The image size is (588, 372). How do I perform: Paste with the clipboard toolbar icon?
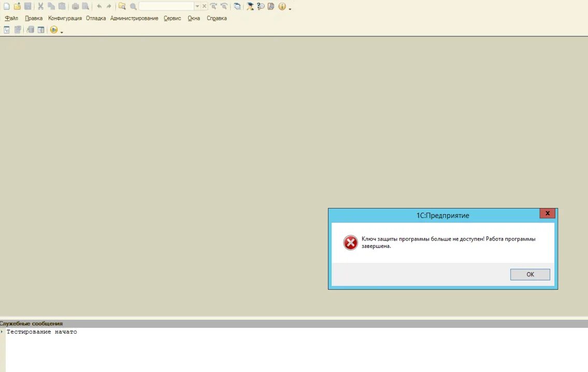point(62,6)
